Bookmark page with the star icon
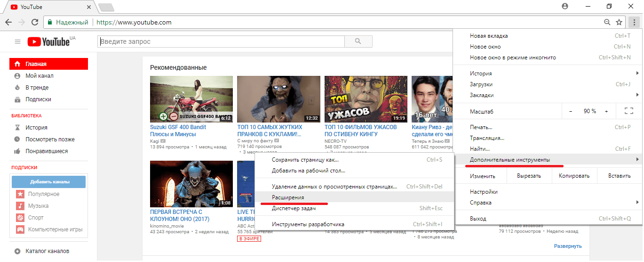Image resolution: width=644 pixels, height=262 pixels. [x=619, y=22]
